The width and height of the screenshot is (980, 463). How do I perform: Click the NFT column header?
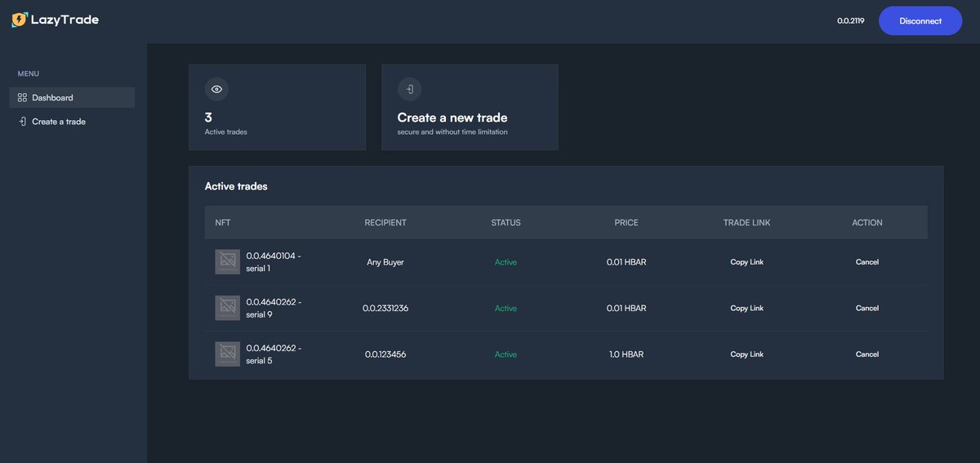coord(223,222)
